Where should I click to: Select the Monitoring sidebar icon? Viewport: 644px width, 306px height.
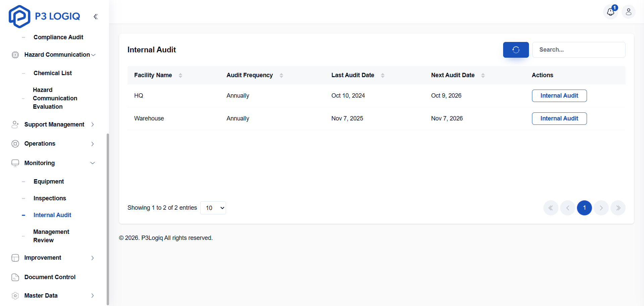[x=15, y=163]
